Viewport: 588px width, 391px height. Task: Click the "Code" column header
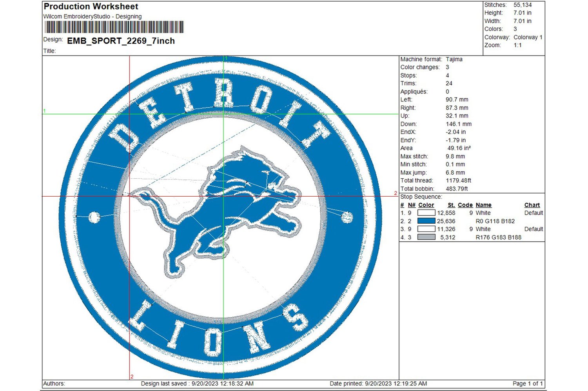coord(465,205)
